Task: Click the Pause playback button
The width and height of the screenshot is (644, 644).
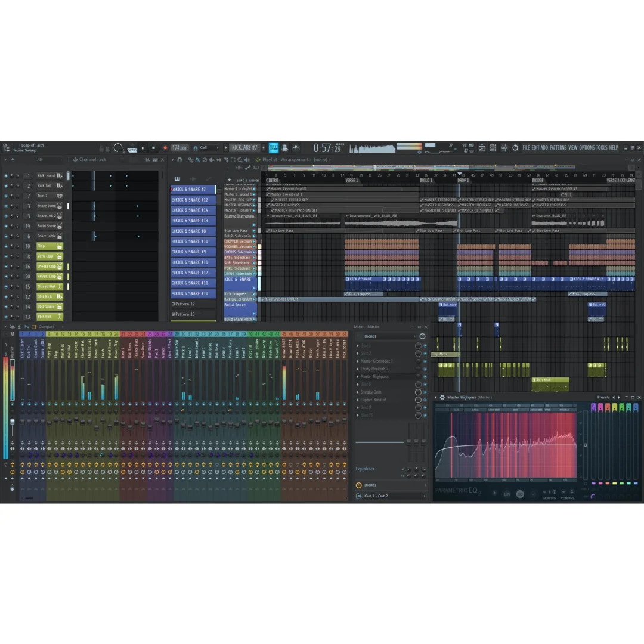Action: pos(143,148)
